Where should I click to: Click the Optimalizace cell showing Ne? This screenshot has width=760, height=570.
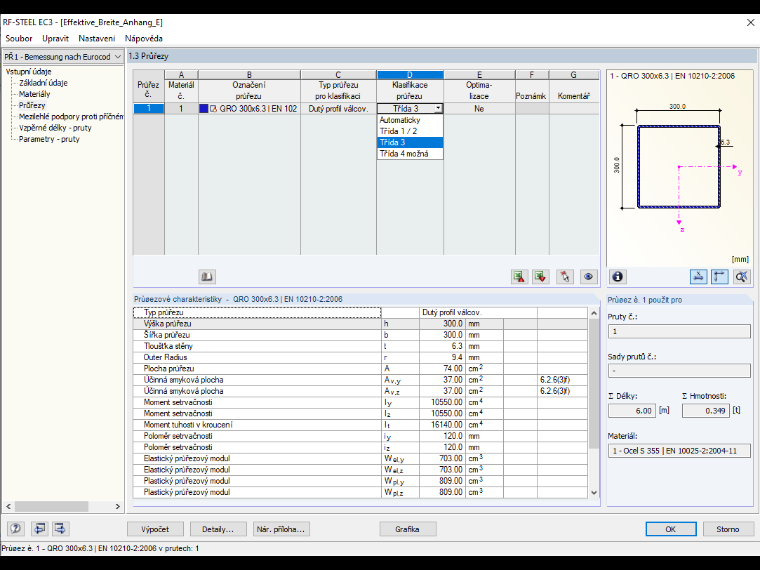(479, 109)
